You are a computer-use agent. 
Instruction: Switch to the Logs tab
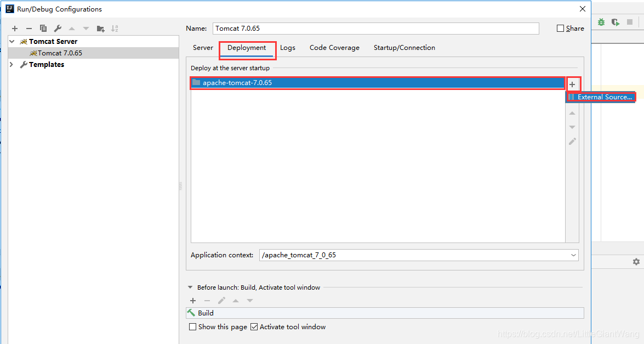[288, 48]
